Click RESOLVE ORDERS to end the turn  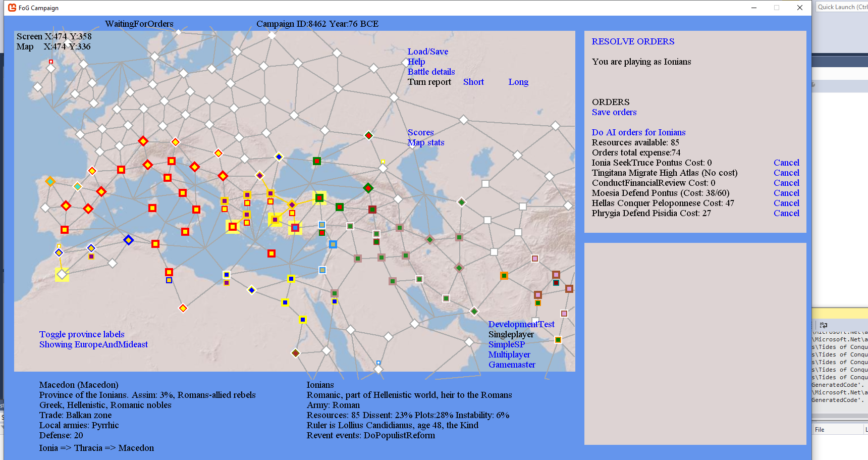click(633, 41)
